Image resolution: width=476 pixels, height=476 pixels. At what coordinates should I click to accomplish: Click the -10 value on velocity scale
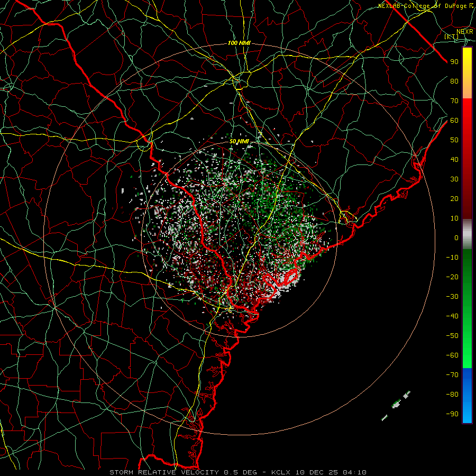click(x=452, y=258)
